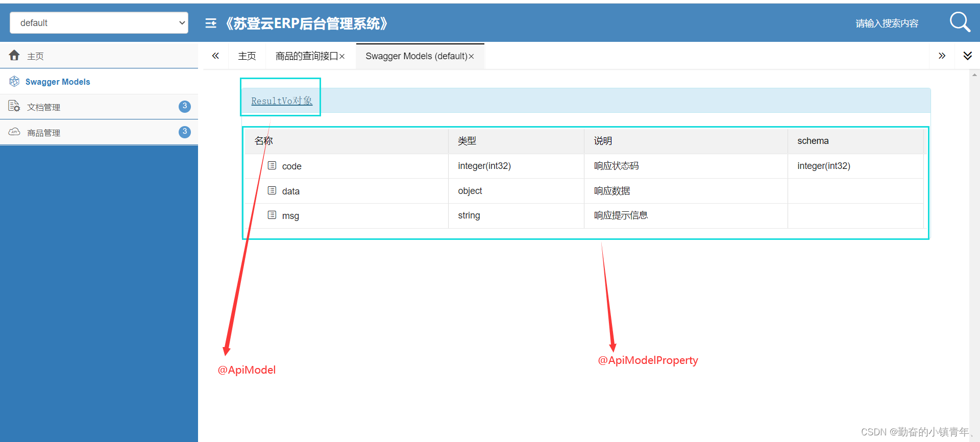This screenshot has height=442, width=980.
Task: Click the Swagger Models cube icon
Action: [14, 81]
